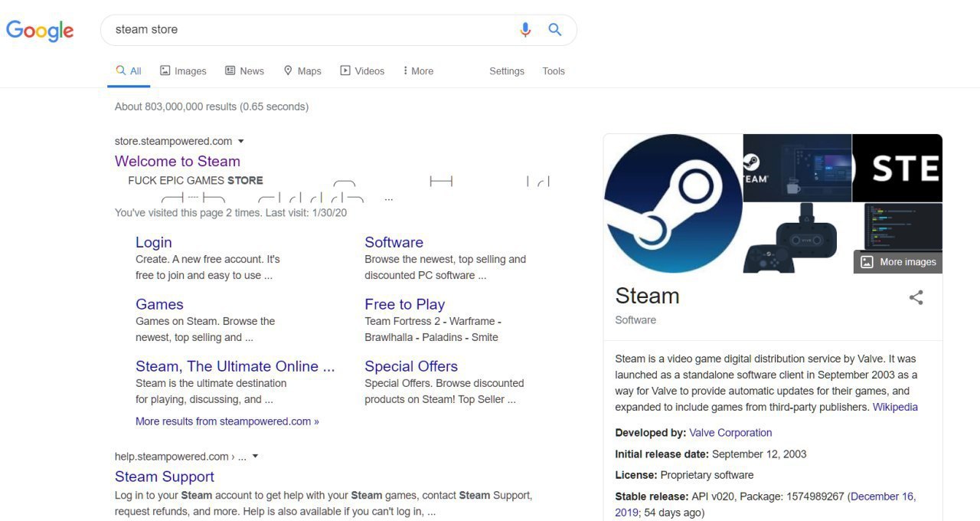The image size is (980, 521).
Task: Open the 'Valve Corporation' link
Action: [730, 432]
